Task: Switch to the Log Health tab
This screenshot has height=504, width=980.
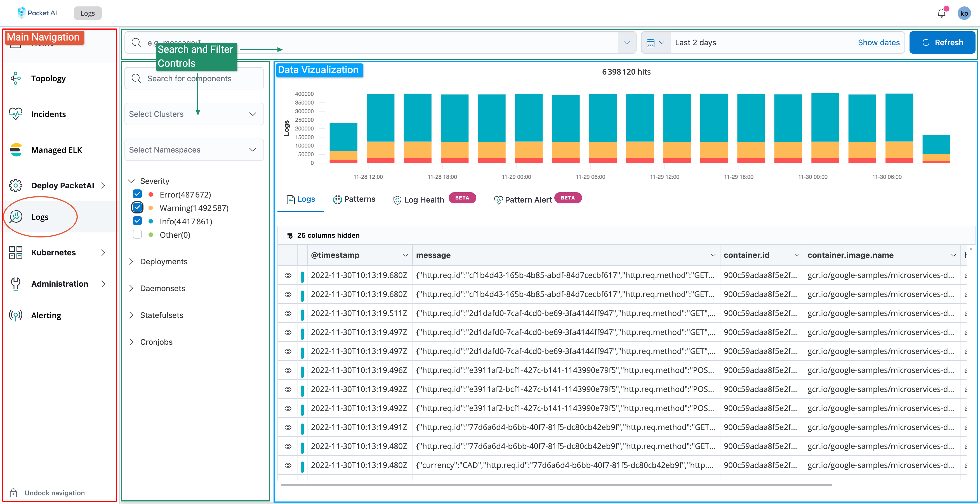Action: 418,199
